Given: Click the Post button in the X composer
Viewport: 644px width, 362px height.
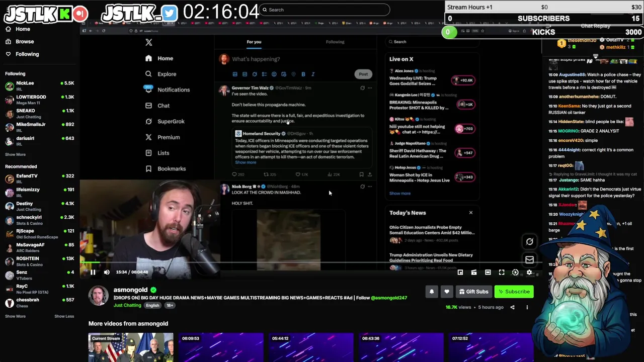Looking at the screenshot, I should [x=363, y=74].
